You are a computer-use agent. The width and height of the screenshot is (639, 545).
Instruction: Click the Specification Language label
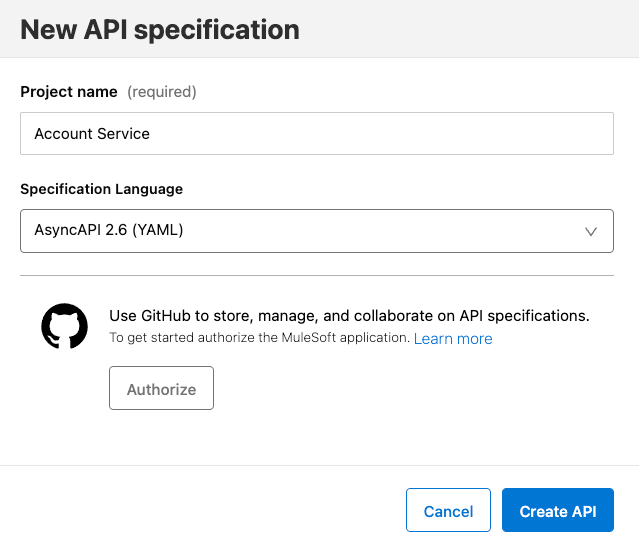tap(101, 189)
